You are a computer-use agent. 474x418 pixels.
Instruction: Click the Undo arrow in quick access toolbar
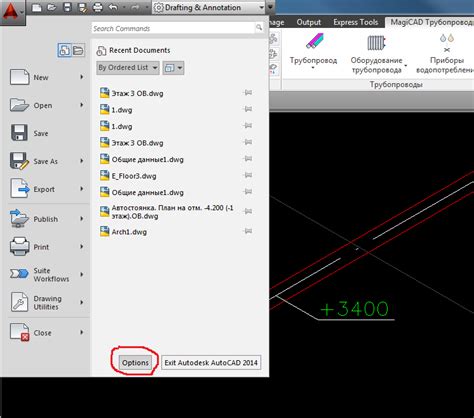pyautogui.click(x=113, y=7)
